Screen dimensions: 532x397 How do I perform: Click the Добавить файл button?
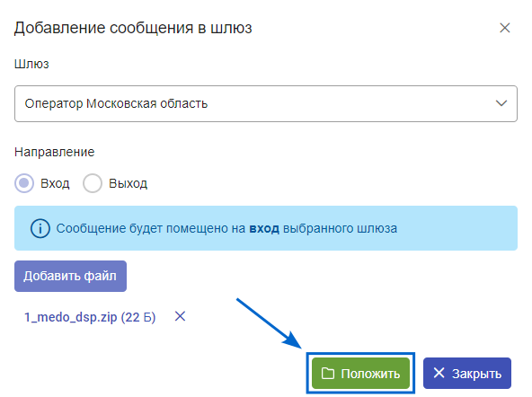click(71, 276)
